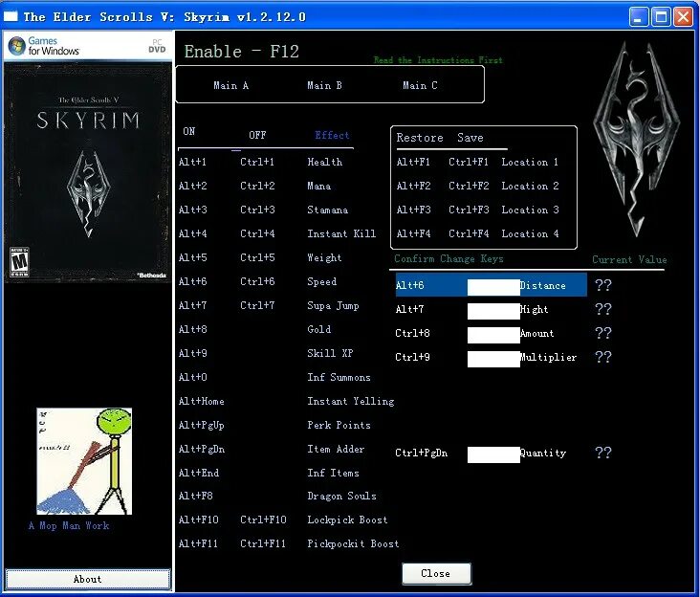Click the Alt+Home hotkey text
The image size is (700, 597).
click(202, 402)
